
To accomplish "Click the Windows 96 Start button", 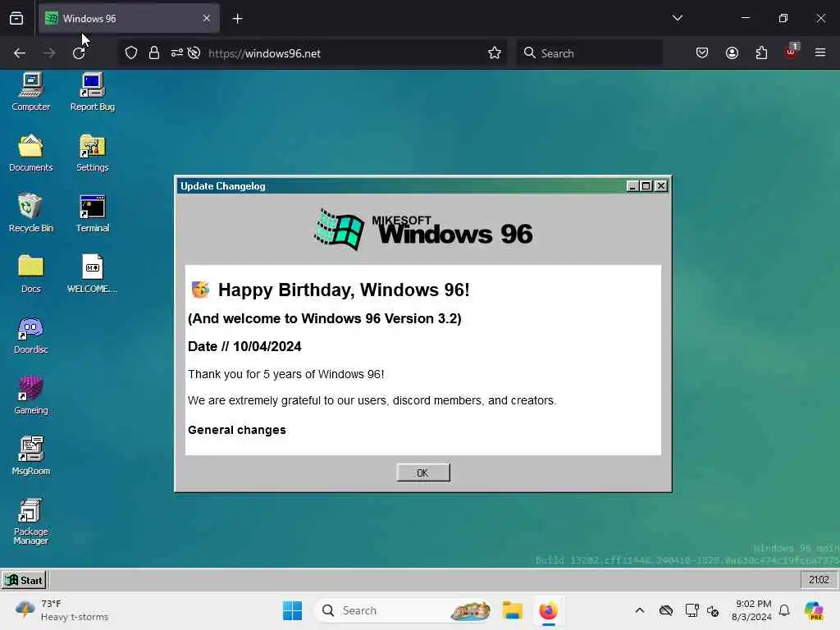I will pyautogui.click(x=24, y=580).
